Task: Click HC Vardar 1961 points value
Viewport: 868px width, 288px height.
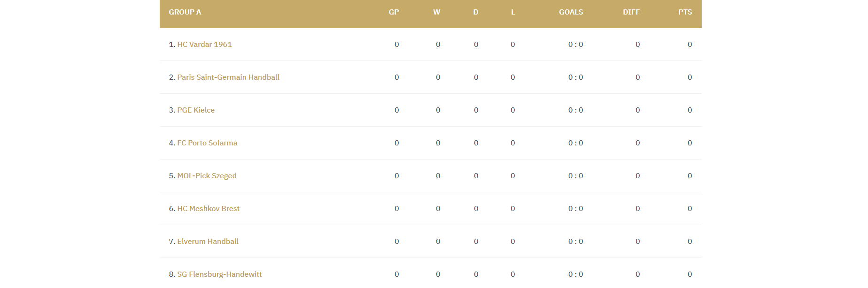Action: [x=690, y=45]
